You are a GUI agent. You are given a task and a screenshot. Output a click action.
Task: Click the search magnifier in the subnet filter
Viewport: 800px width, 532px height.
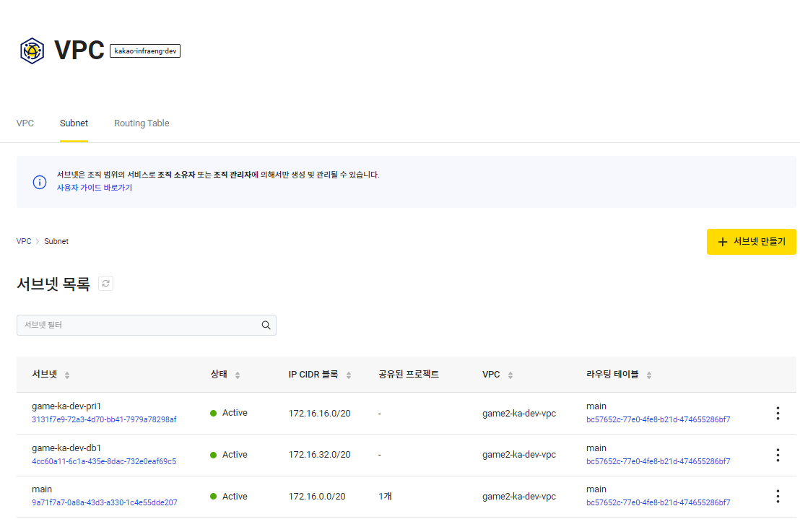(266, 325)
